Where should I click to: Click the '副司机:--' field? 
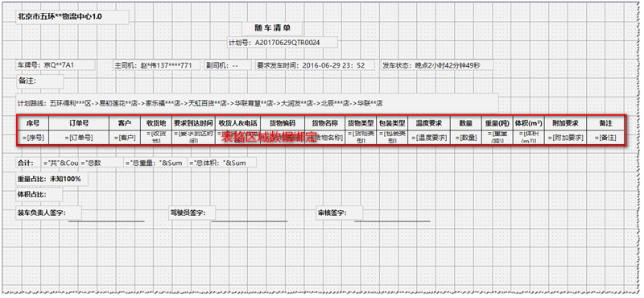(229, 65)
